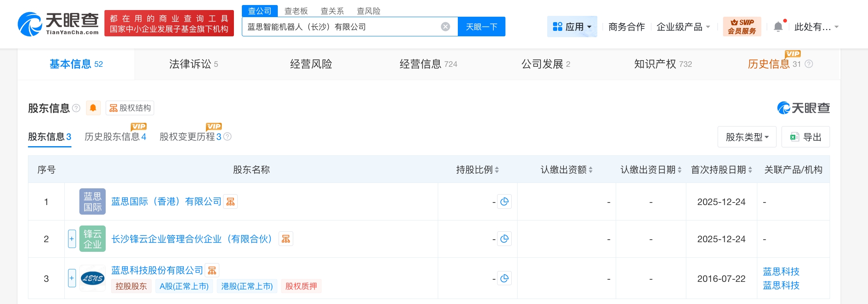Click the company search input field
Image resolution: width=868 pixels, height=304 pixels.
pos(340,27)
